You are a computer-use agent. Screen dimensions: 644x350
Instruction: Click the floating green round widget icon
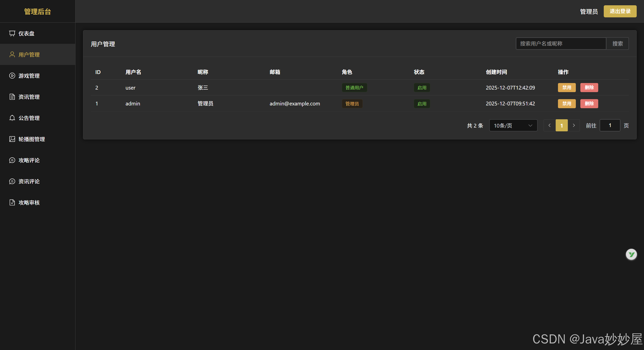(x=631, y=255)
